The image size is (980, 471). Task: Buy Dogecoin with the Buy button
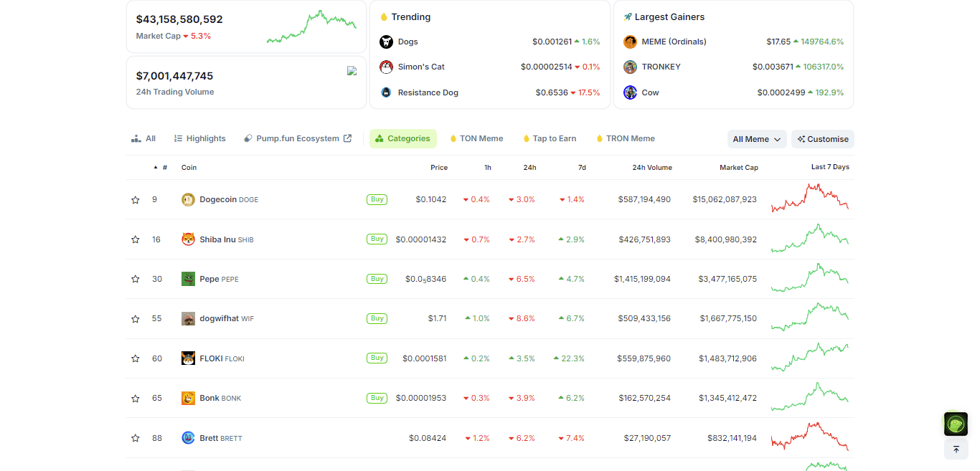(x=377, y=199)
